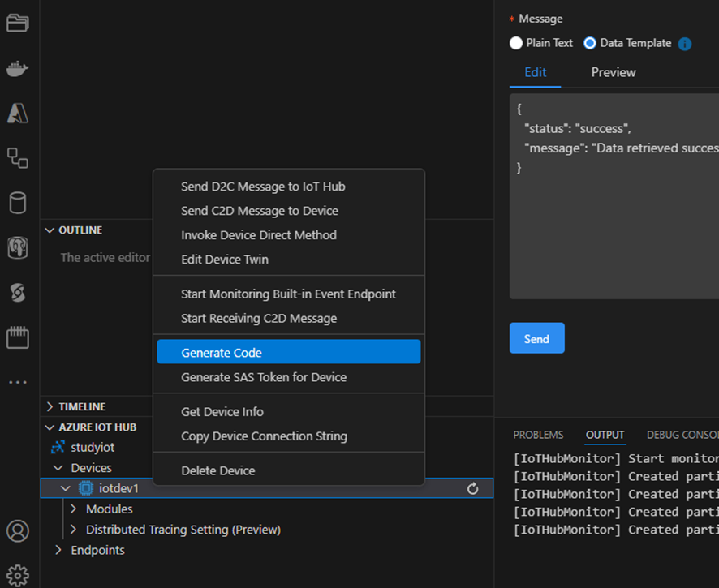Expand the Modules node

point(73,509)
